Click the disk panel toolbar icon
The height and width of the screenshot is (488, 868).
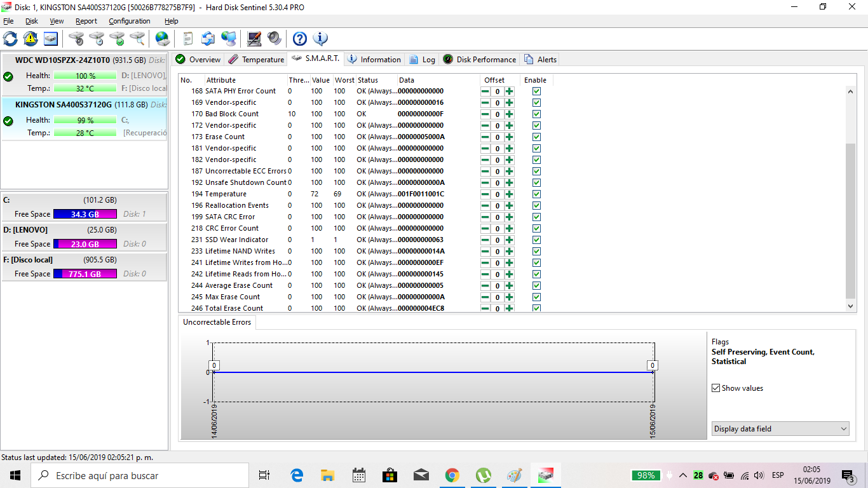pos(51,38)
